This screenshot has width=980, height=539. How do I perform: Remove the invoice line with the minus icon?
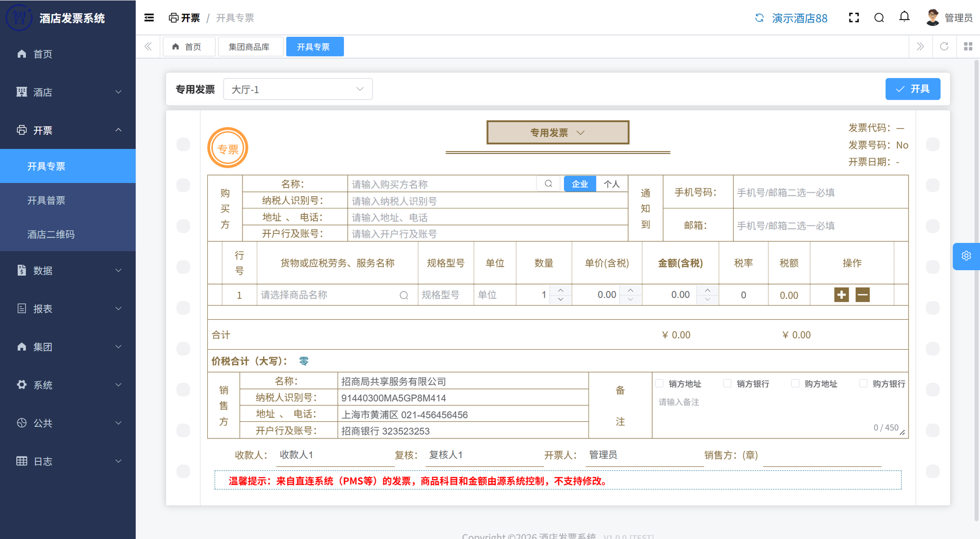(862, 295)
